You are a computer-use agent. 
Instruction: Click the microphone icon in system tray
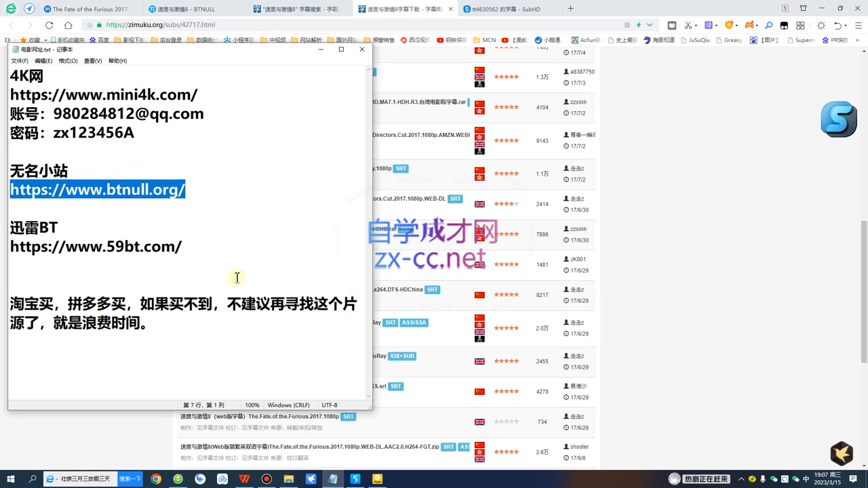763,479
